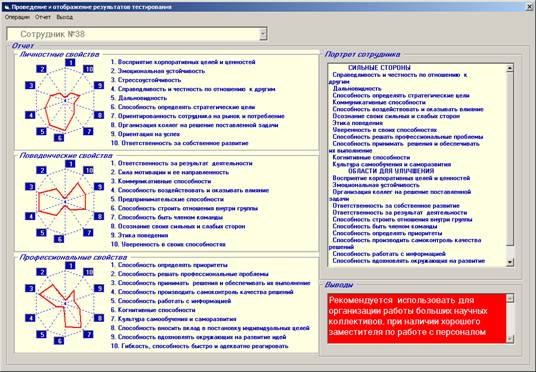Screen dimensions: 536x372
Task: Click the application icon in the title bar
Action: [x=6, y=7]
